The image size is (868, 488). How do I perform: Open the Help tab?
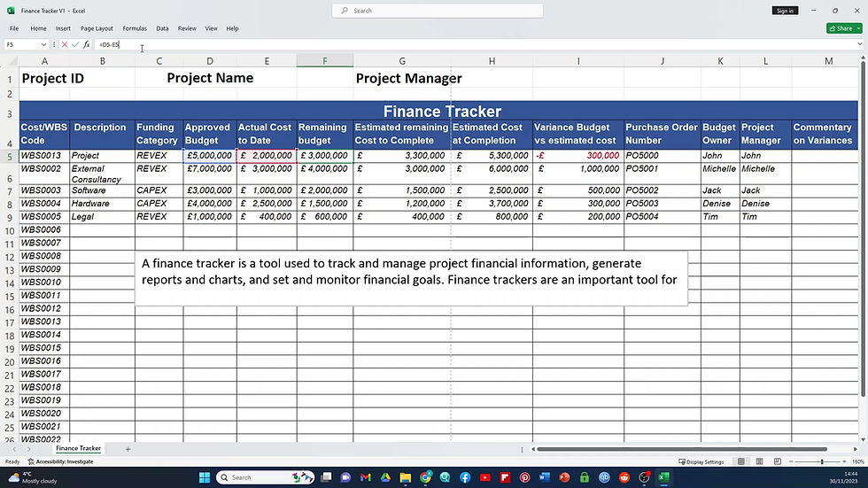232,28
